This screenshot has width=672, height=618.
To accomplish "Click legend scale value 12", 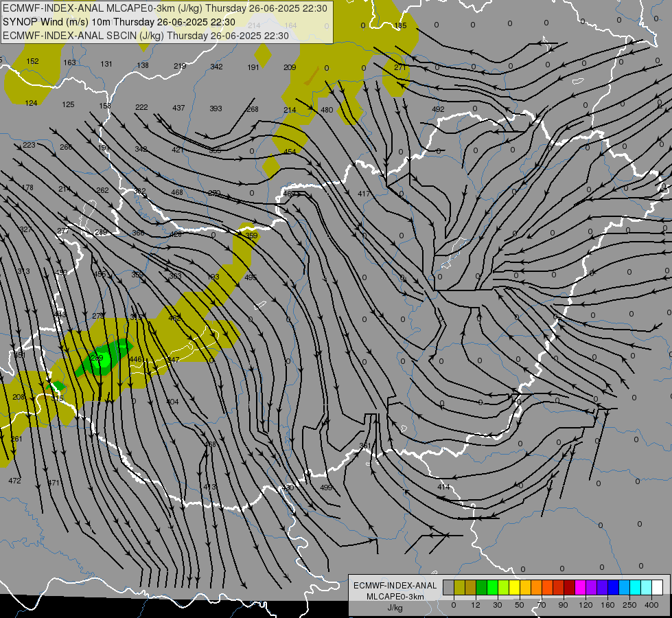I will [x=475, y=605].
